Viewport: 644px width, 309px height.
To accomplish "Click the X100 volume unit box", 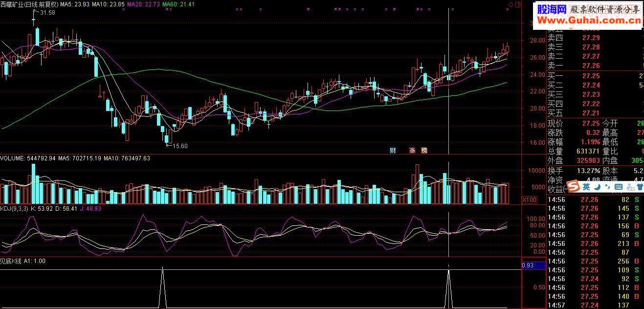I will (x=529, y=199).
